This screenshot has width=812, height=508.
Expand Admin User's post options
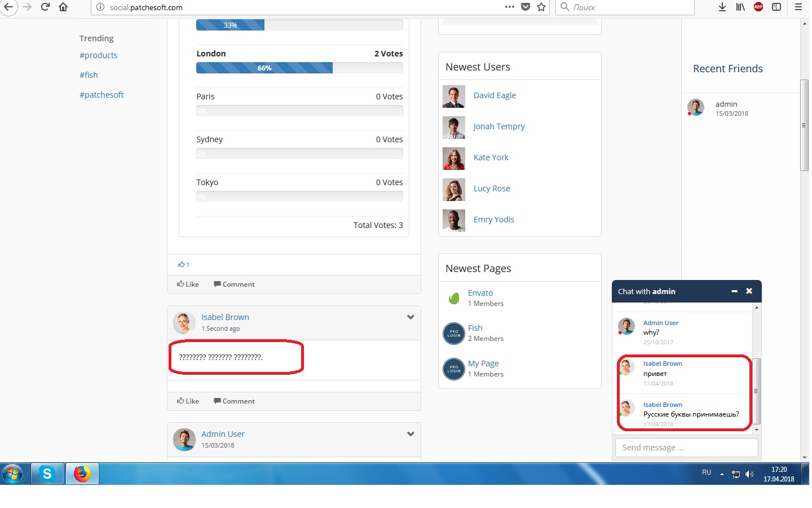click(x=411, y=434)
